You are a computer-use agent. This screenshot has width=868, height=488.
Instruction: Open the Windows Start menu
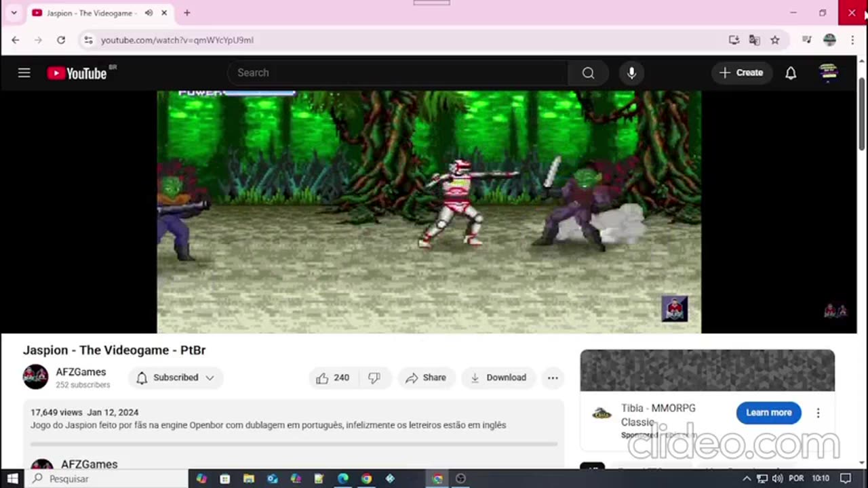pos(12,479)
